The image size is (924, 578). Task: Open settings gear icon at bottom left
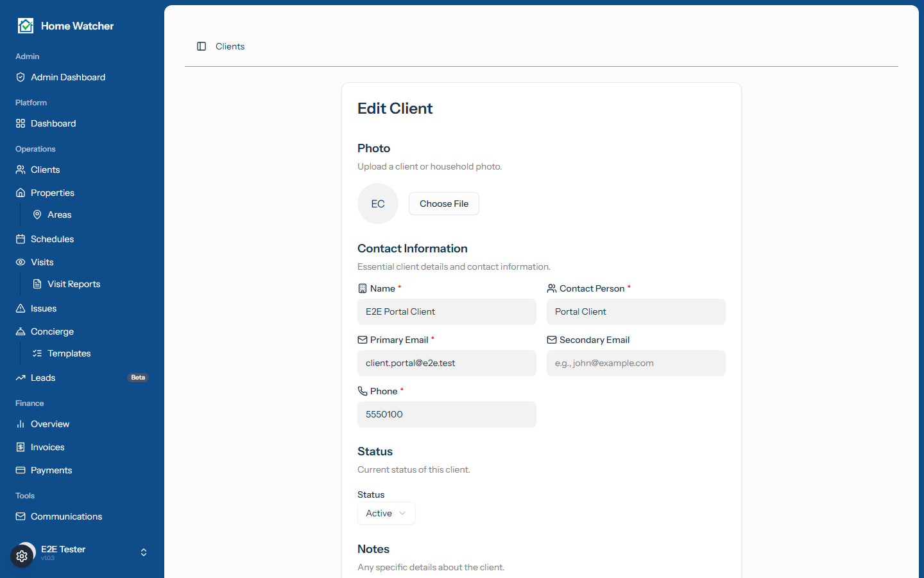click(x=22, y=556)
